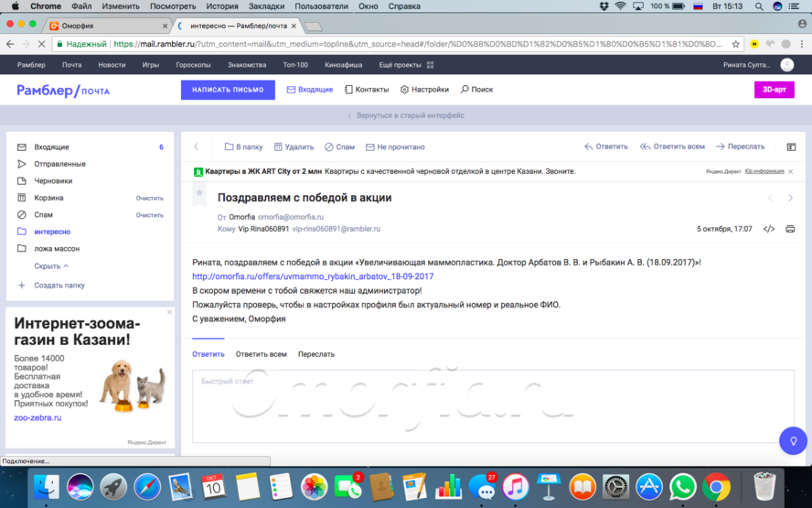Switch to the Оморфия browser tab
Viewport: 812px width, 508px height.
pyautogui.click(x=107, y=26)
